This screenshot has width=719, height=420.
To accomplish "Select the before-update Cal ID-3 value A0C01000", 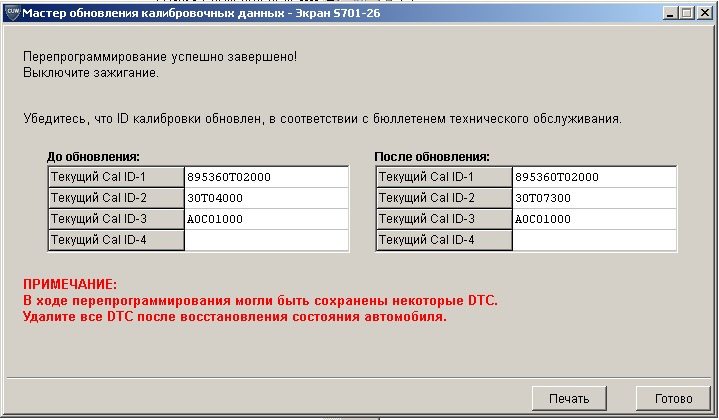I will tap(266, 219).
